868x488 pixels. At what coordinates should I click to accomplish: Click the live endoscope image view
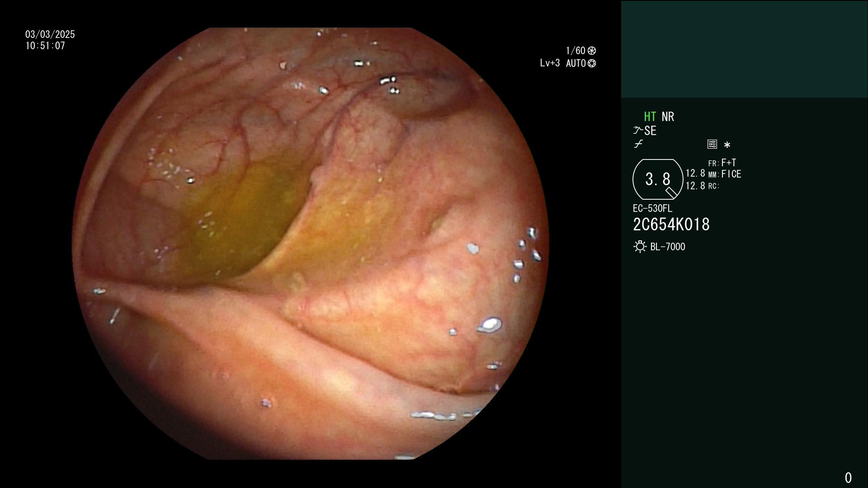pos(310,244)
